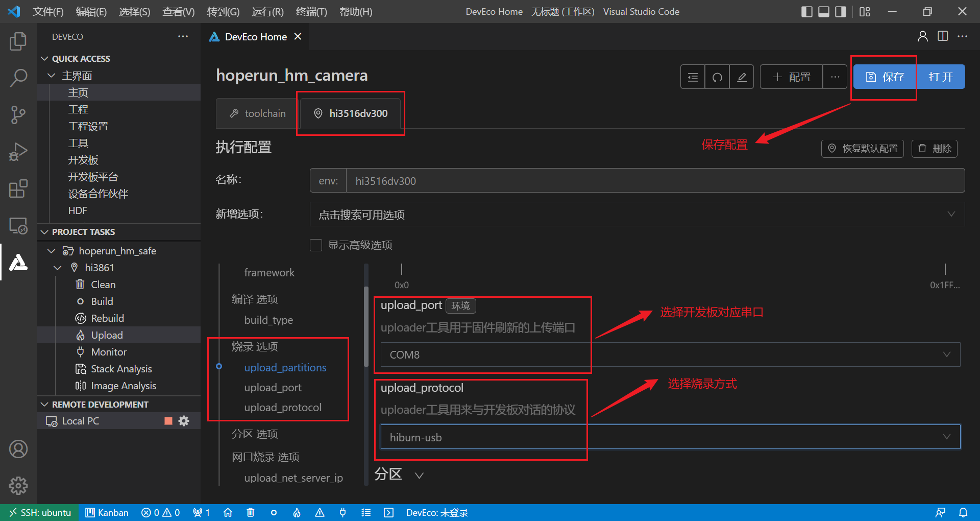The height and width of the screenshot is (521, 980).
Task: Click the list view icon button
Action: (x=693, y=77)
